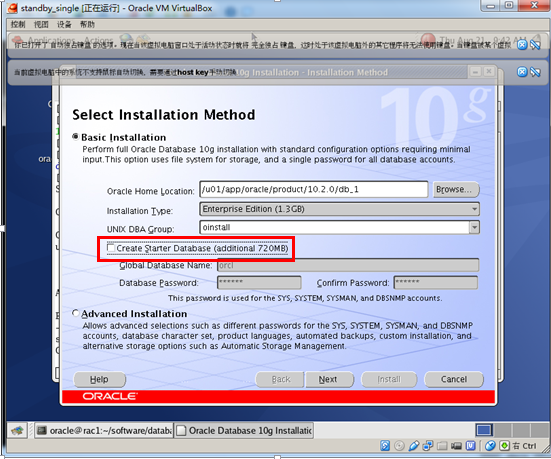Screen dimensions: 551x459
Task: Open the 设备 menu in VirtualBox
Action: coord(64,24)
